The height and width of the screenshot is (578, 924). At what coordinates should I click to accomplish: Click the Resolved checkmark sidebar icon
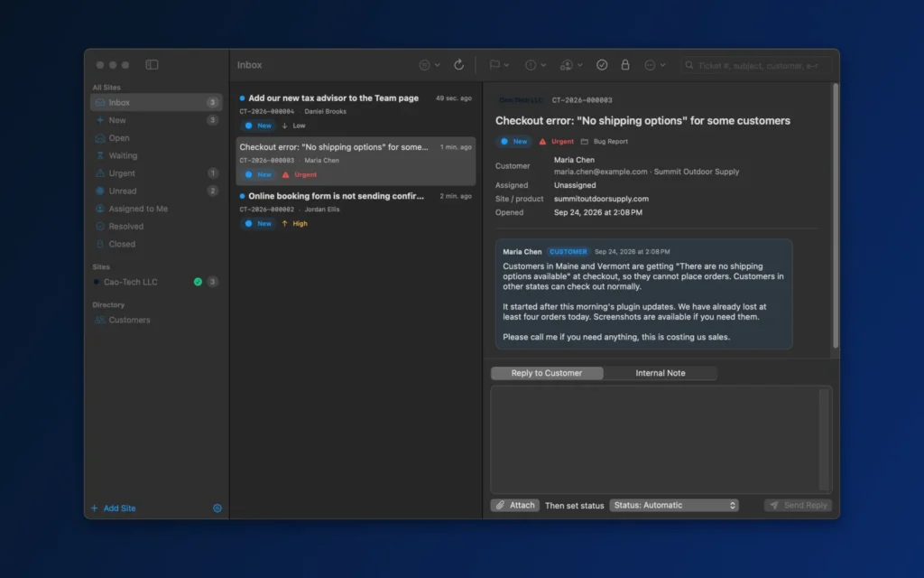pyautogui.click(x=100, y=227)
